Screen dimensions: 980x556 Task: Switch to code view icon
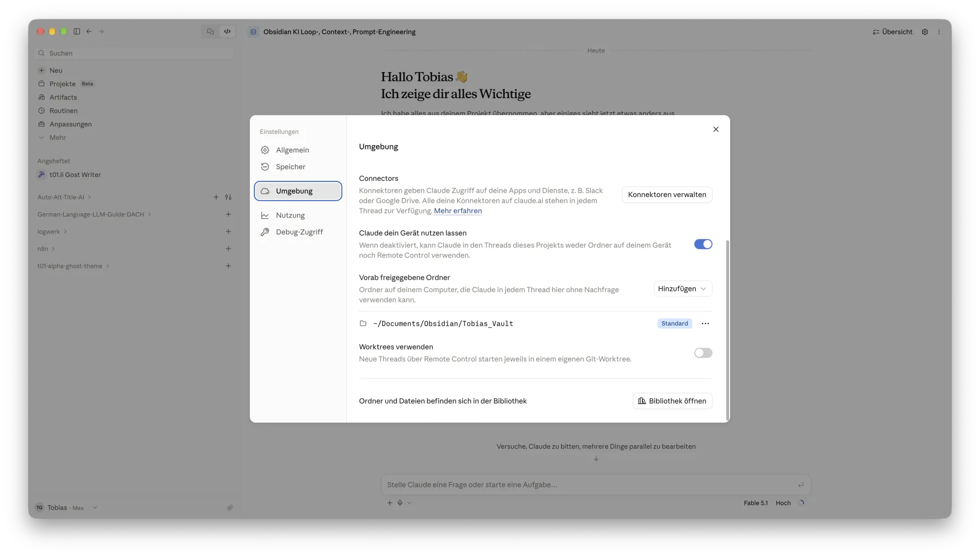tap(227, 31)
